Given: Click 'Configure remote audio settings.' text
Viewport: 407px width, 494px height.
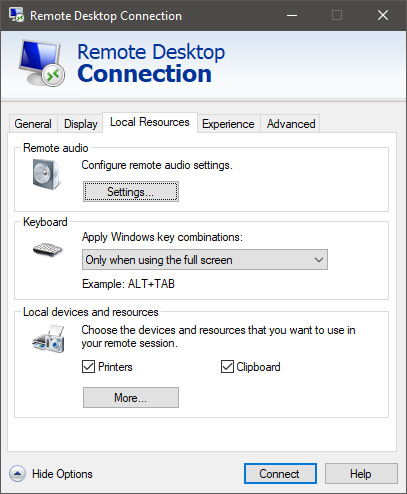Looking at the screenshot, I should 157,165.
